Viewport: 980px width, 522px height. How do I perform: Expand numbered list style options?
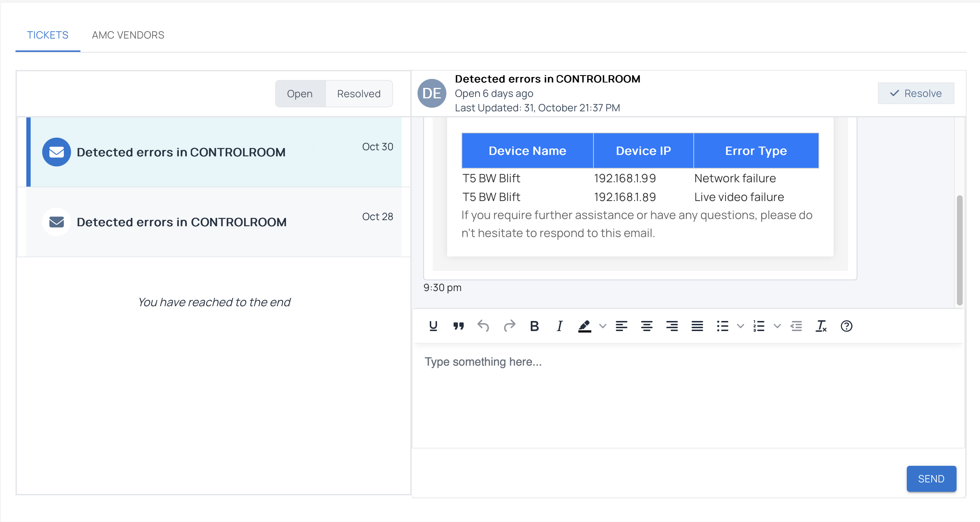coord(777,326)
